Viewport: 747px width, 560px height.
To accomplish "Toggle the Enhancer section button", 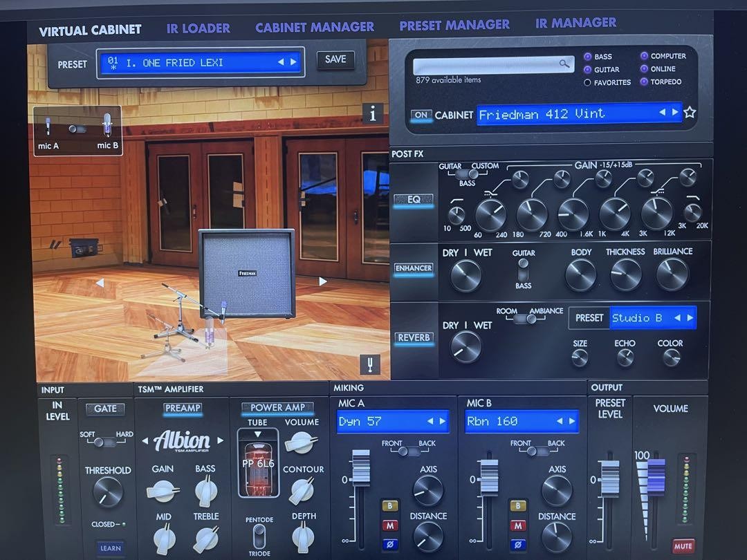I will click(414, 268).
